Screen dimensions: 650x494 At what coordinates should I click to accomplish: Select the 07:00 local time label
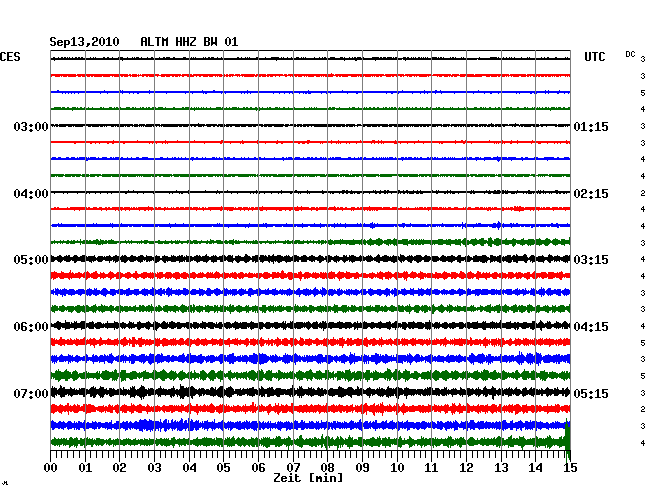pos(31,393)
